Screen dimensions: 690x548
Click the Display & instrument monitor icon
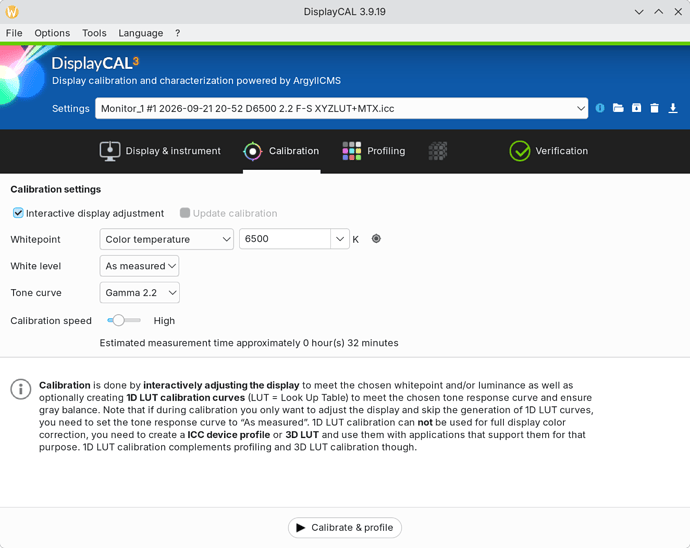(110, 151)
